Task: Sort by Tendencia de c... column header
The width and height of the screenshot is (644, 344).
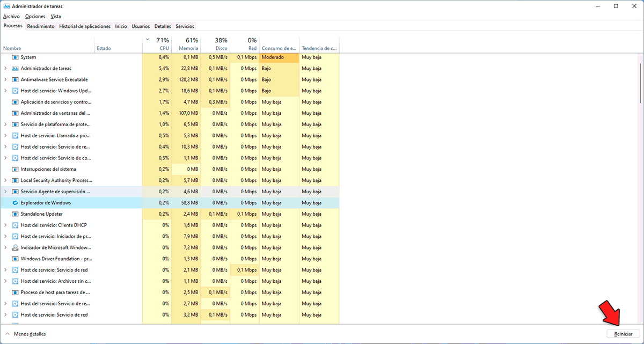Action: click(x=319, y=44)
